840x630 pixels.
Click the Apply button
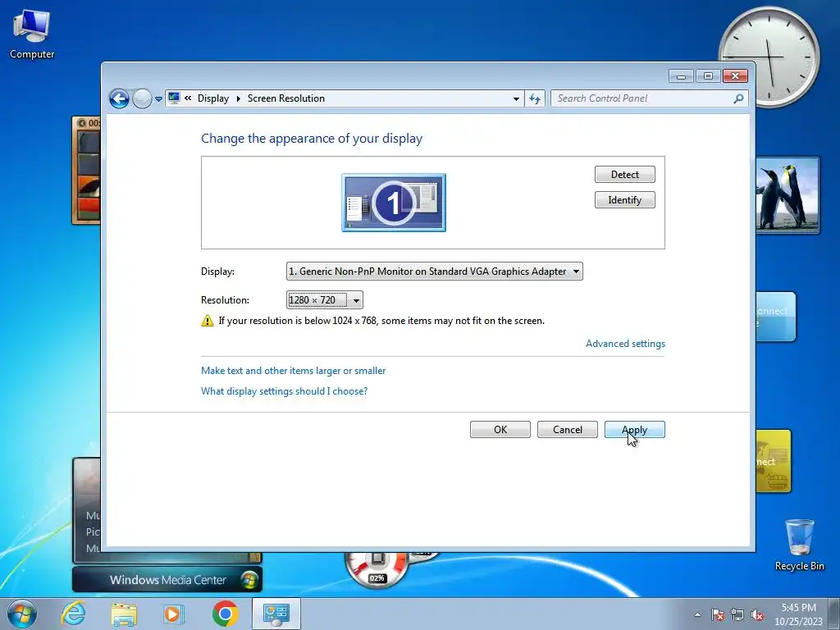634,430
